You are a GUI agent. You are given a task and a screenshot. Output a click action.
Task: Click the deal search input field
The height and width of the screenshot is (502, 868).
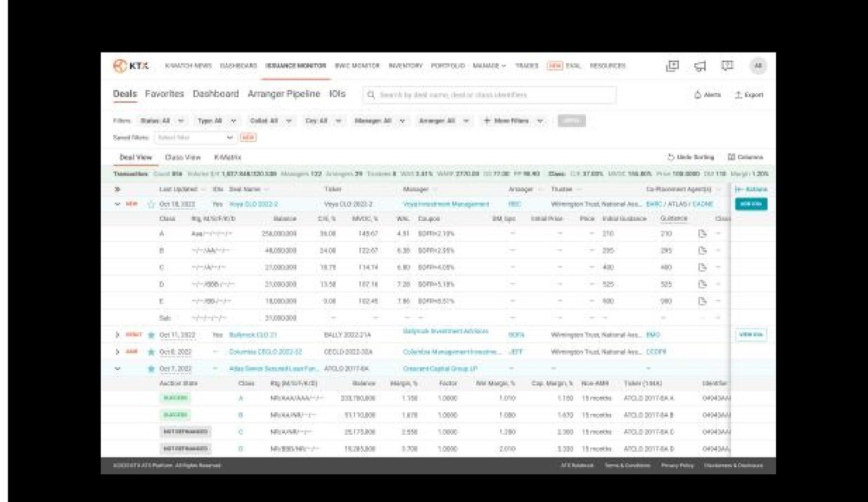click(x=489, y=95)
